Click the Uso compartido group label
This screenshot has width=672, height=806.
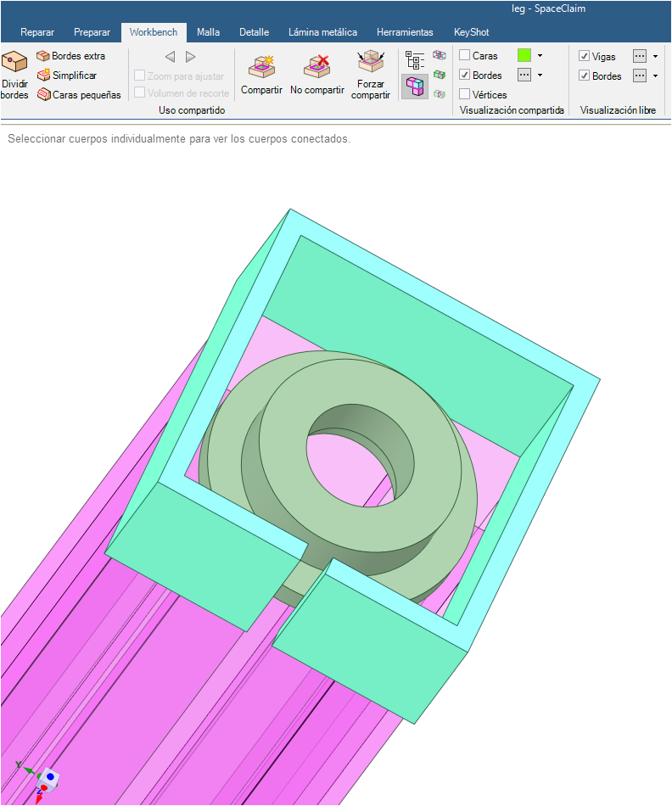click(192, 110)
